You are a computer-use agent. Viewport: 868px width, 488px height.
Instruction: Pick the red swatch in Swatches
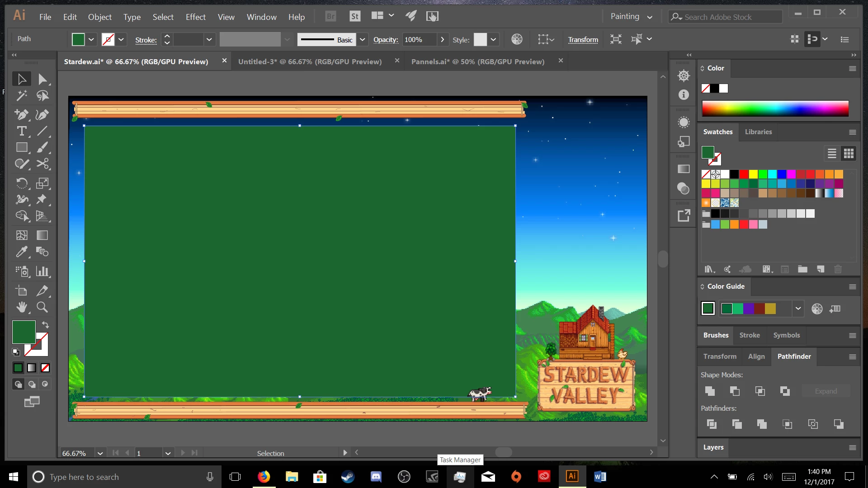[x=744, y=174]
